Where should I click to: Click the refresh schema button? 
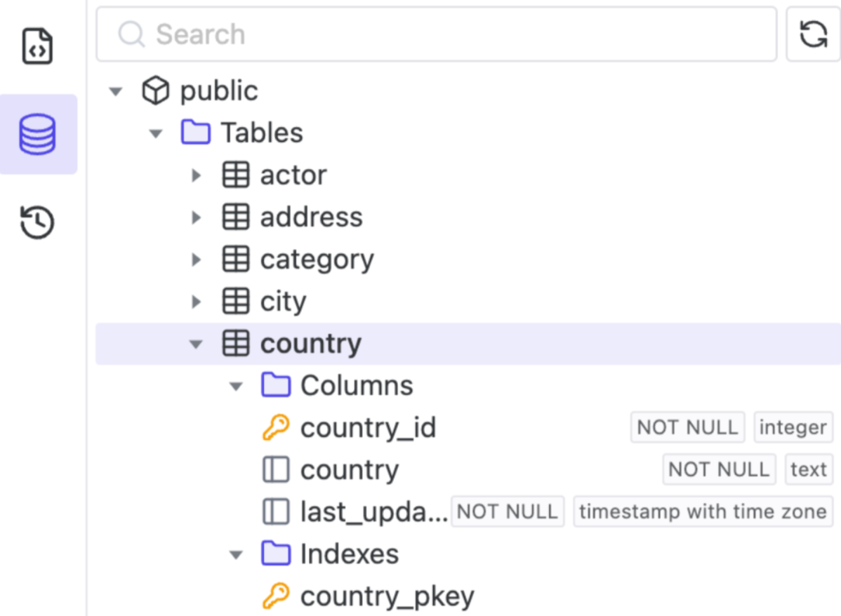pyautogui.click(x=813, y=34)
